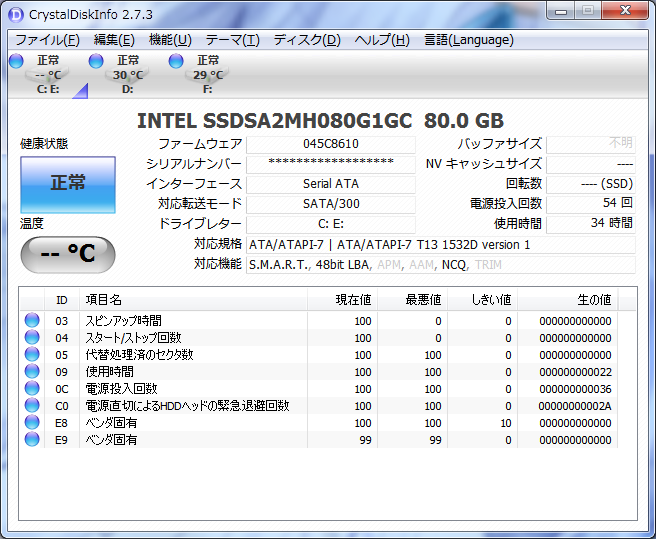Open the ディスク(D) menu
The width and height of the screenshot is (656, 539).
click(x=307, y=40)
